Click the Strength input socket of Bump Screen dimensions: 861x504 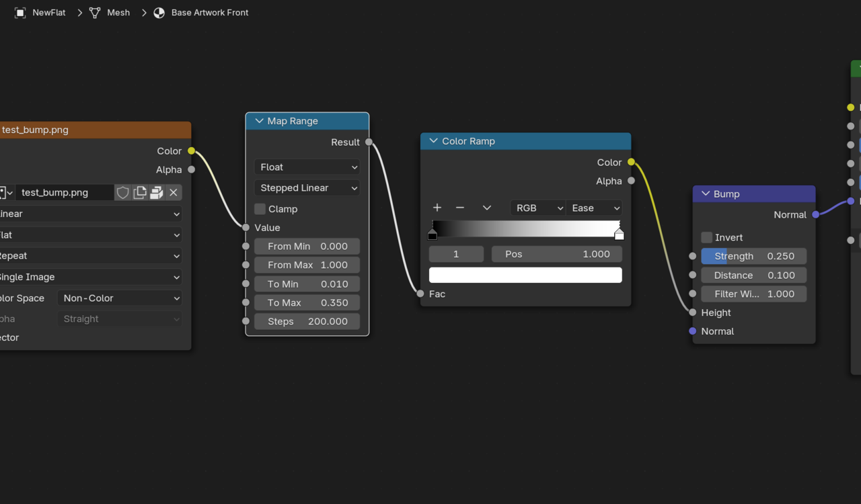click(x=693, y=256)
